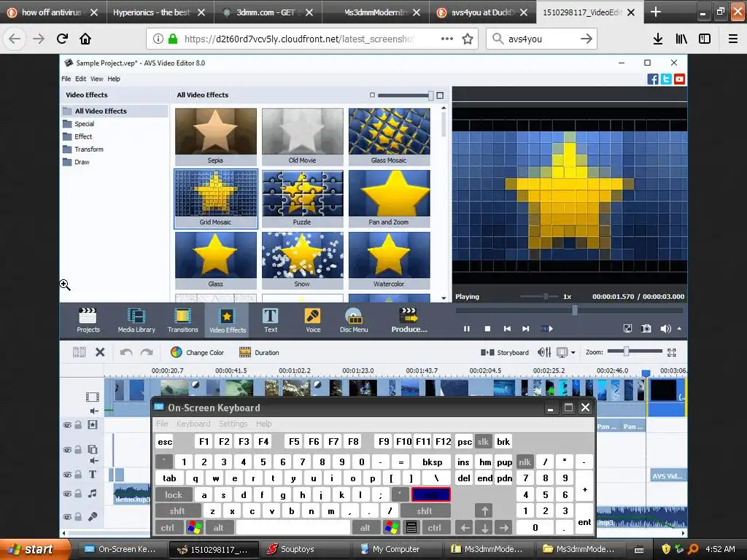The height and width of the screenshot is (560, 747).
Task: Open the Voice recording tool
Action: (312, 320)
